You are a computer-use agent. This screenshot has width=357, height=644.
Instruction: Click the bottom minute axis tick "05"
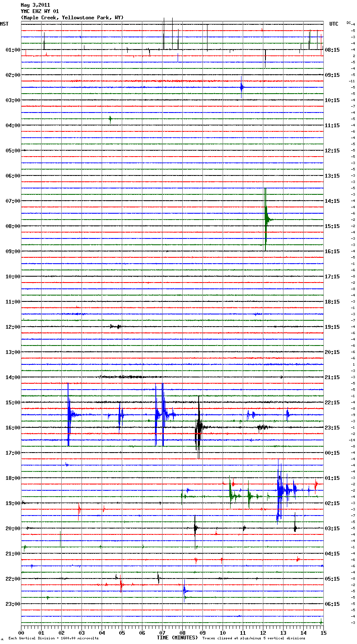(x=122, y=633)
